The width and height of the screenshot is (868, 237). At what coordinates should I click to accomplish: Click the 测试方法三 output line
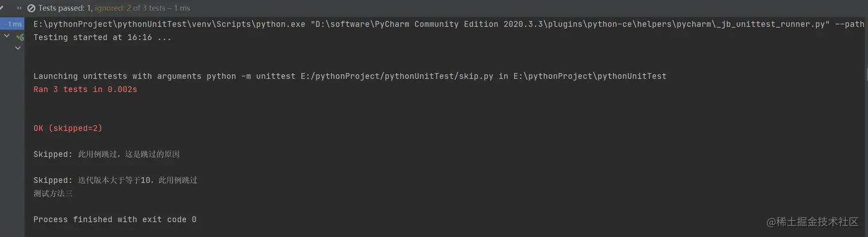tap(53, 194)
